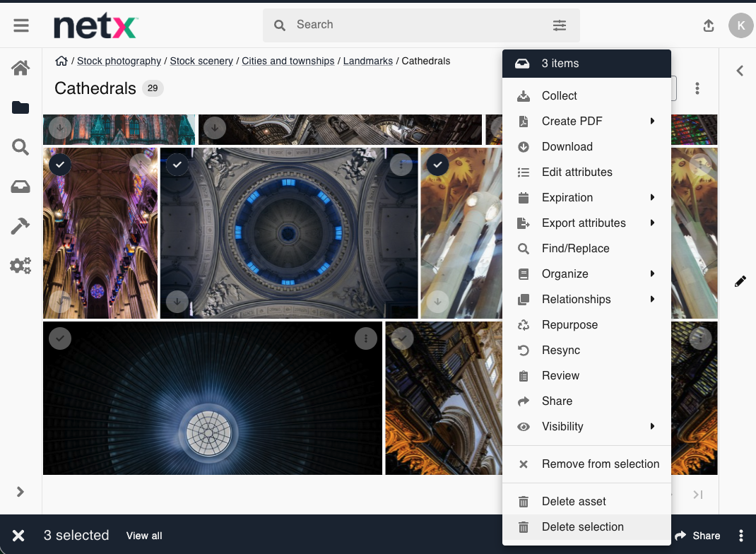The width and height of the screenshot is (756, 554).
Task: Navigate to Landmarks breadcrumb link
Action: click(x=367, y=61)
